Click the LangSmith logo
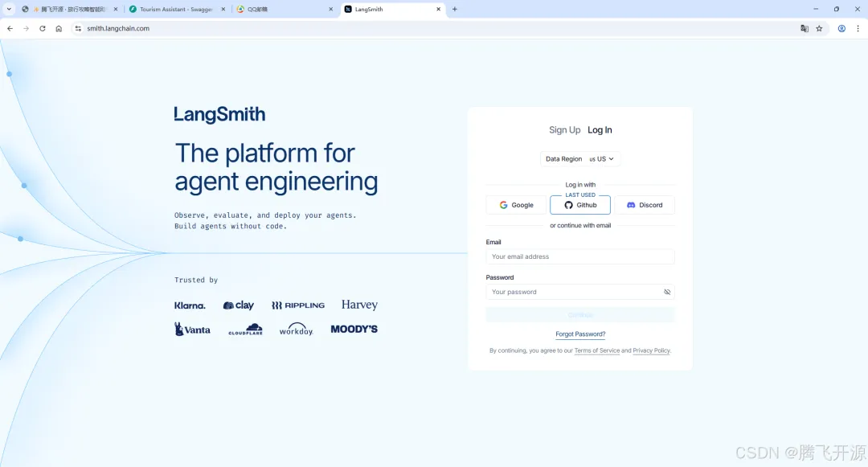This screenshot has height=467, width=868. coord(219,114)
